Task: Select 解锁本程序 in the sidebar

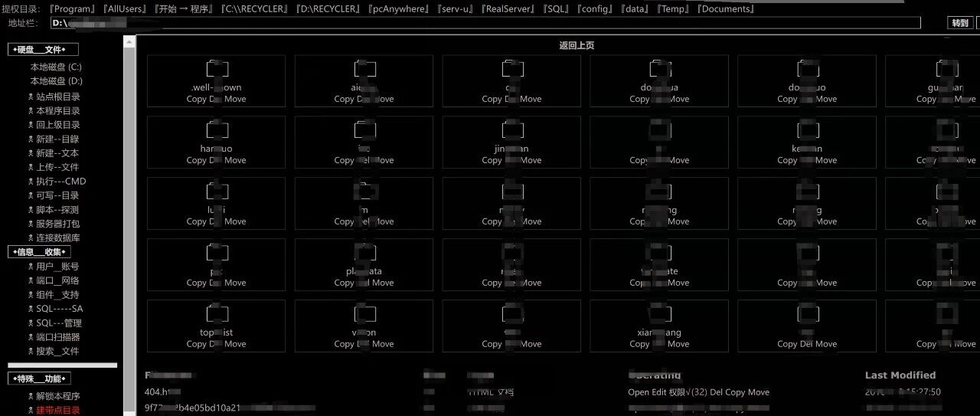Action: coord(58,396)
